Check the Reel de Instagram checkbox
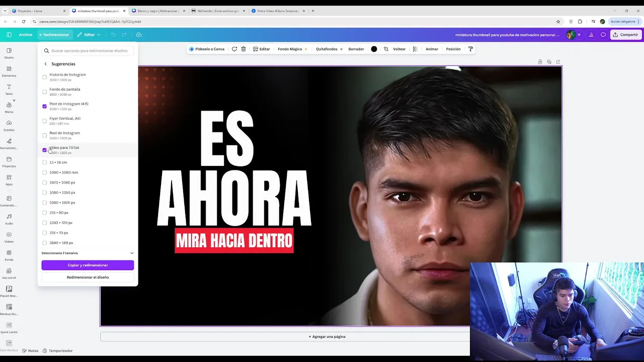The height and width of the screenshot is (362, 644). 44,135
